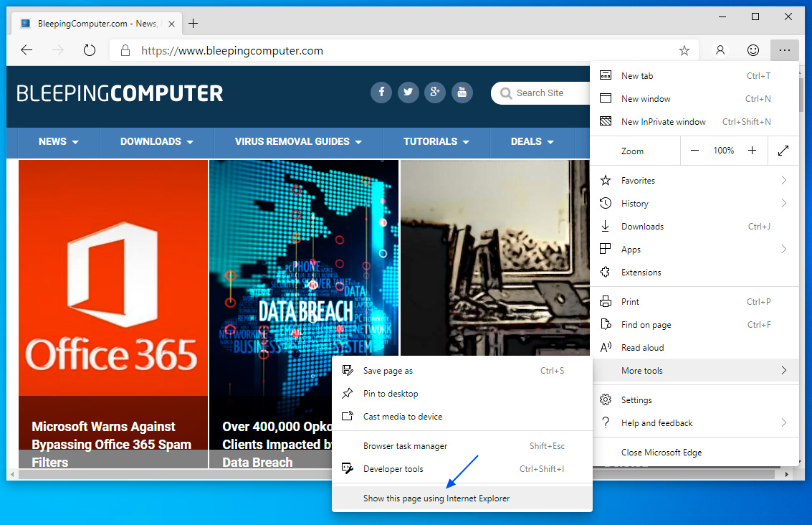Click the Save page as icon

tap(348, 370)
